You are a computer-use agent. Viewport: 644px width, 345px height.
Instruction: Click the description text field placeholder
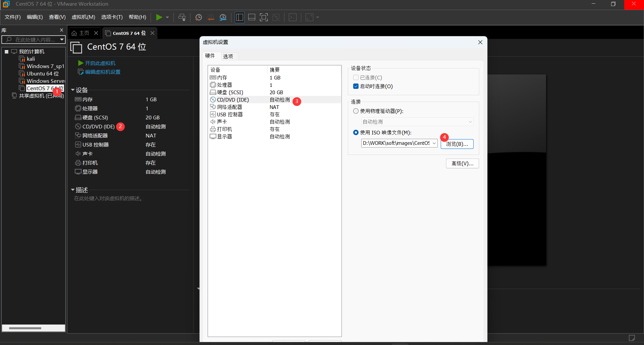pyautogui.click(x=108, y=198)
